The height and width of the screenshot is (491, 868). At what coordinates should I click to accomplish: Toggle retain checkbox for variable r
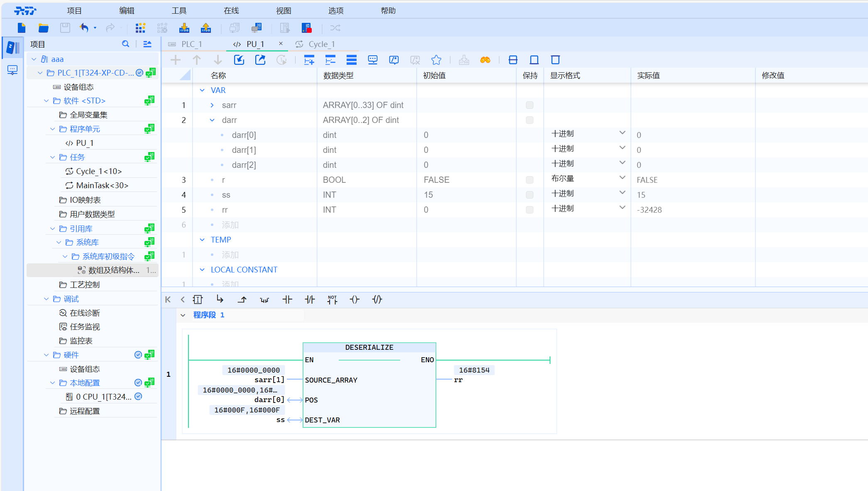[529, 180]
